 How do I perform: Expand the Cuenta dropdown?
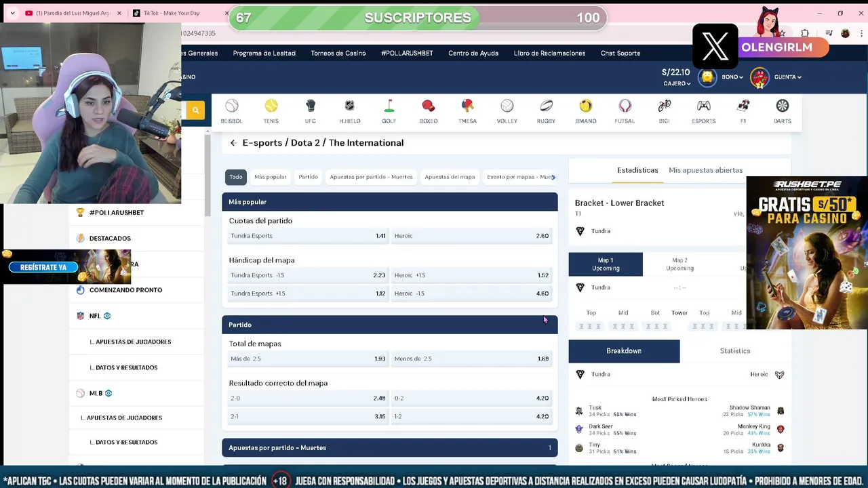pyautogui.click(x=787, y=77)
